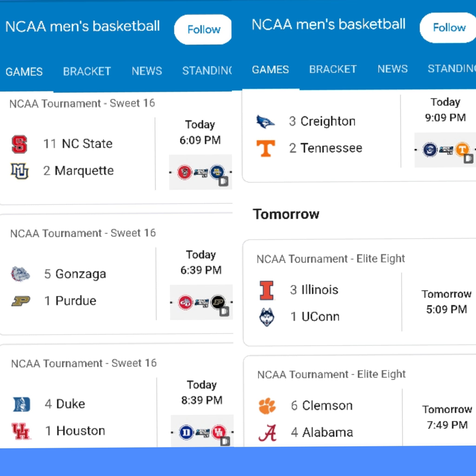This screenshot has height=476, width=476.
Task: Open the Illinois vs UConn game card
Action: tap(360, 293)
